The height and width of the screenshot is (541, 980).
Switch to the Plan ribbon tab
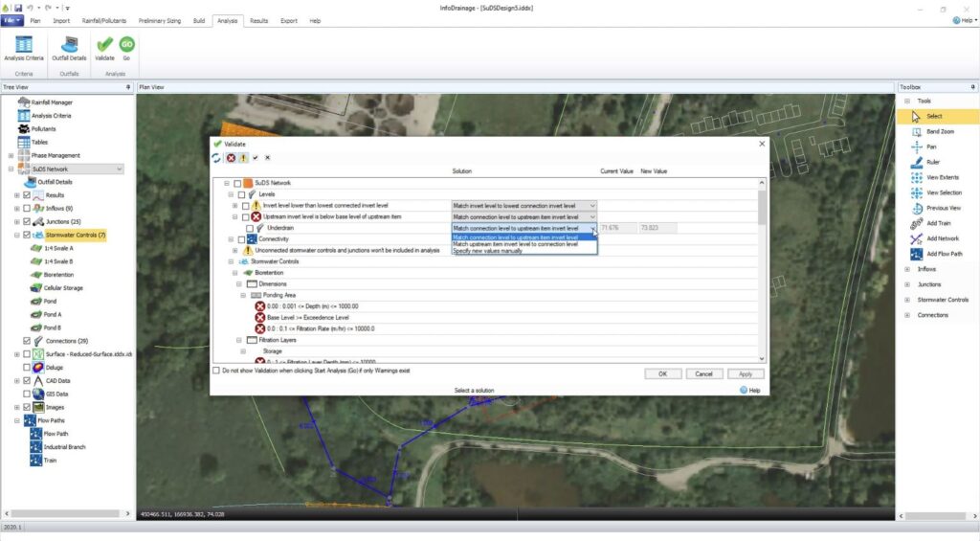point(35,21)
